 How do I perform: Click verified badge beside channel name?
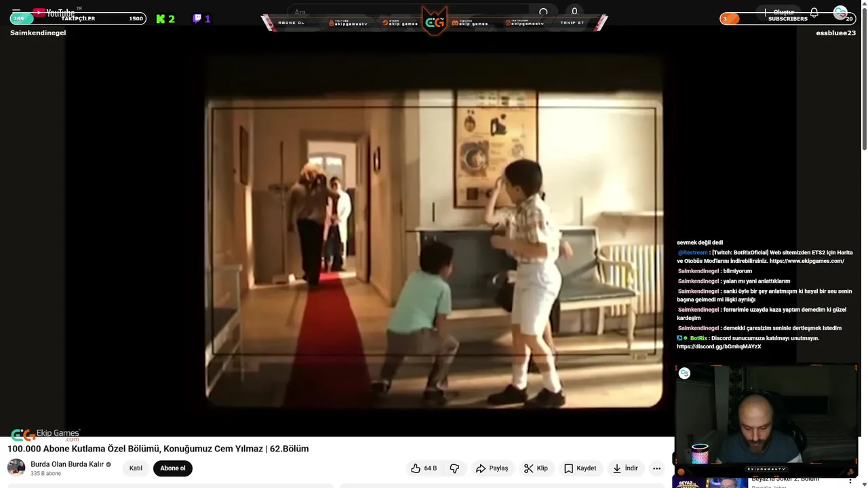108,465
